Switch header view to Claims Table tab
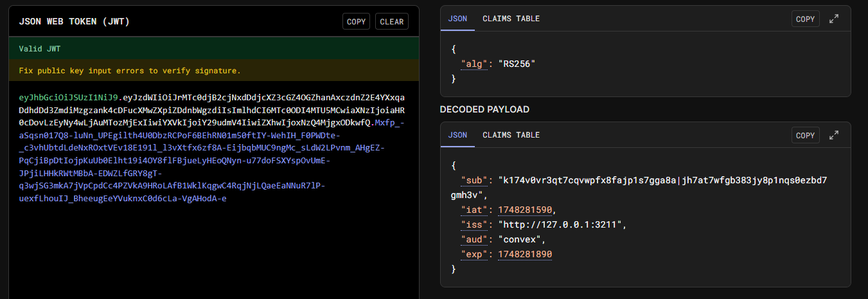Screen dimensions: 868x299 [511, 19]
